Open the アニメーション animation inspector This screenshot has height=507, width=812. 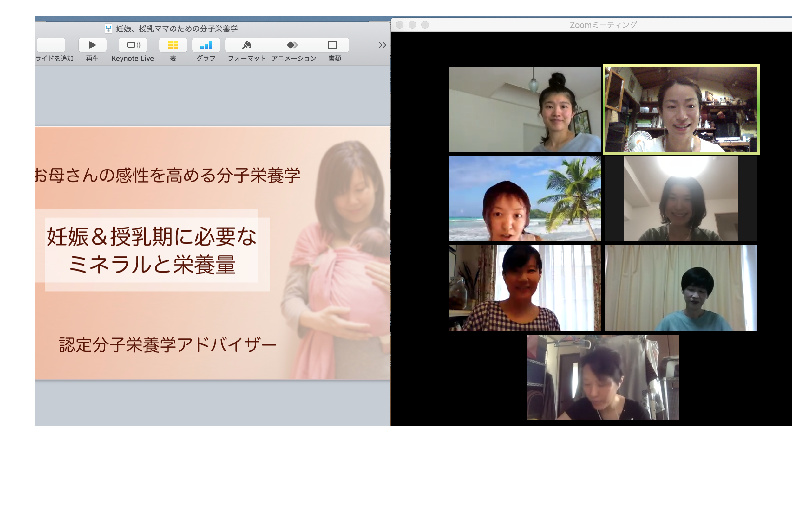tap(292, 45)
